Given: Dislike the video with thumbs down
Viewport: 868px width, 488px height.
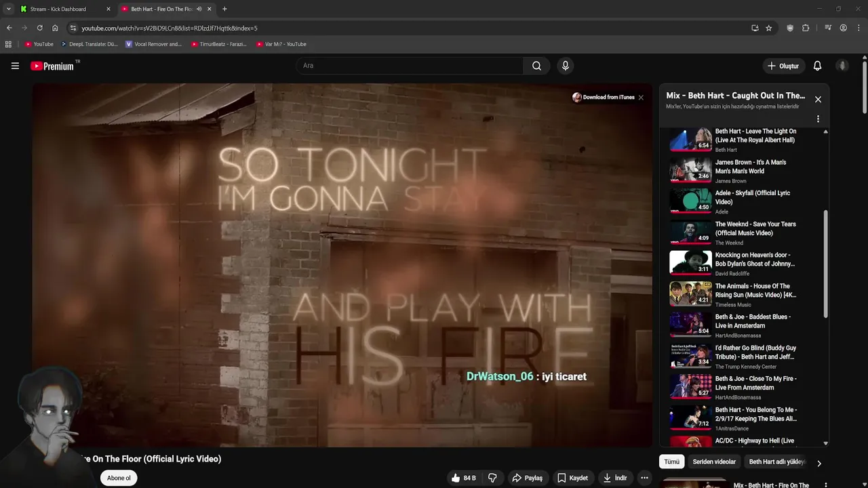Looking at the screenshot, I should pos(492,478).
